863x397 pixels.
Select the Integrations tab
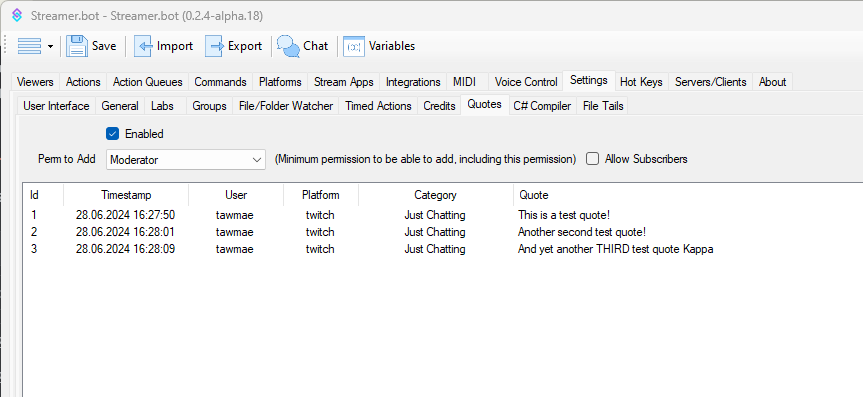[413, 82]
